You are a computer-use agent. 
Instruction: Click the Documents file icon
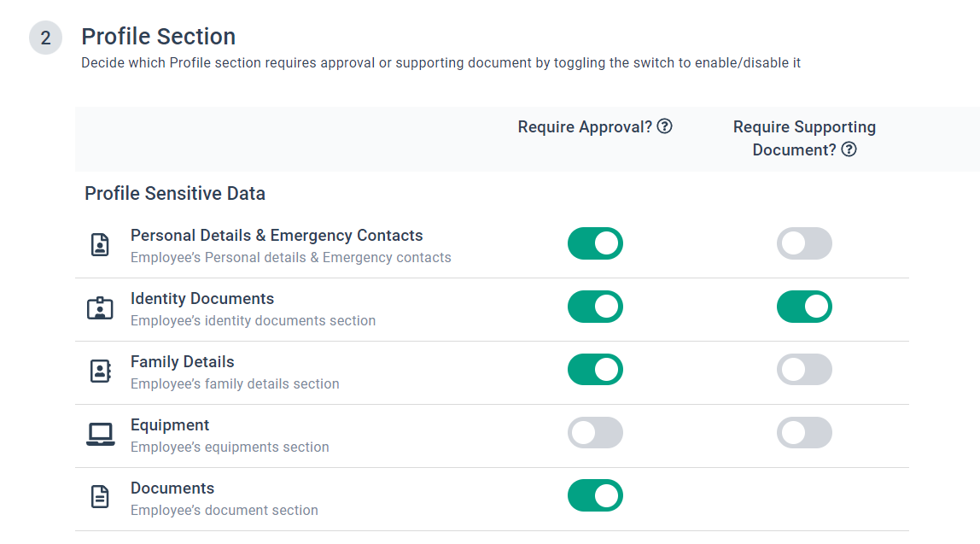pos(100,498)
